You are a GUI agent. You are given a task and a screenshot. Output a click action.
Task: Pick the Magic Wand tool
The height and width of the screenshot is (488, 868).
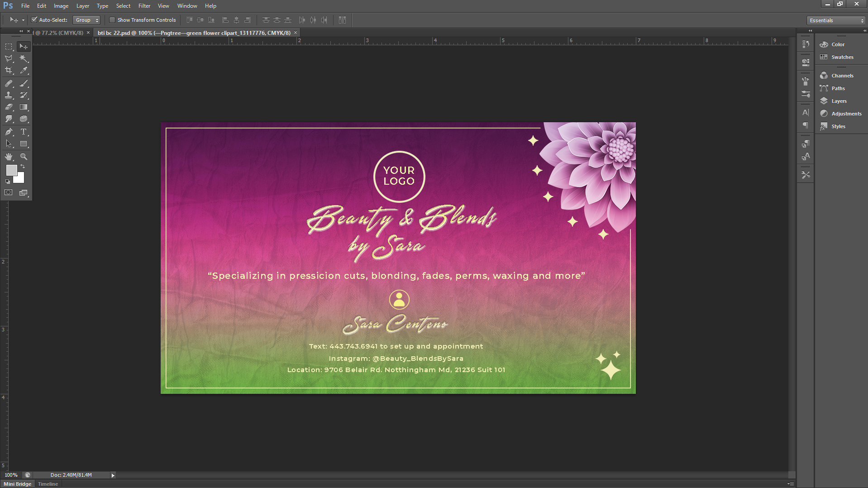pyautogui.click(x=24, y=58)
